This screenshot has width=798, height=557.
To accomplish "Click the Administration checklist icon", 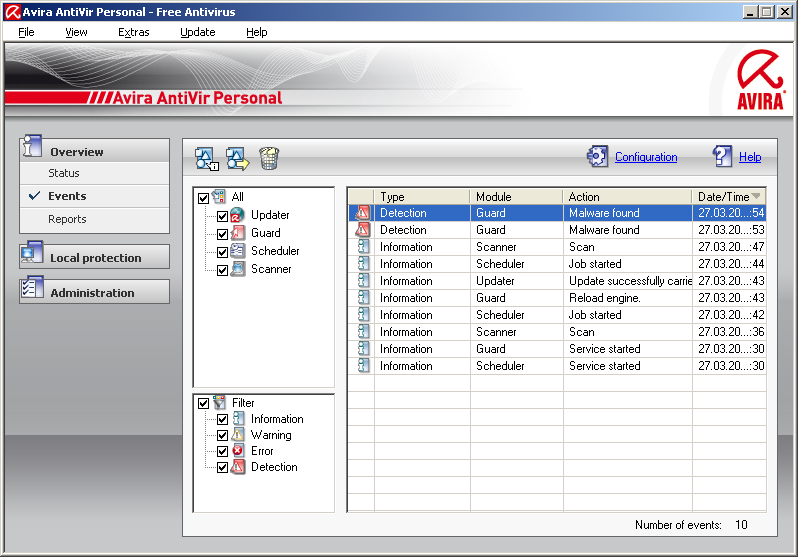I will coord(32,288).
